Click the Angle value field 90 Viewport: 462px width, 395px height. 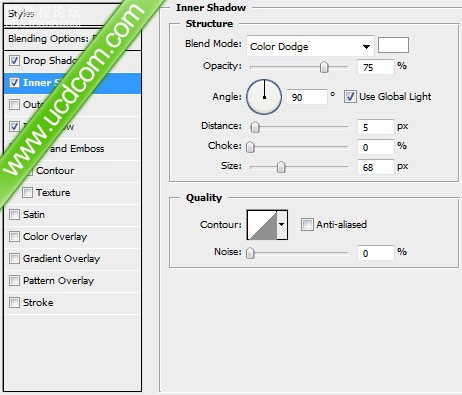(307, 97)
